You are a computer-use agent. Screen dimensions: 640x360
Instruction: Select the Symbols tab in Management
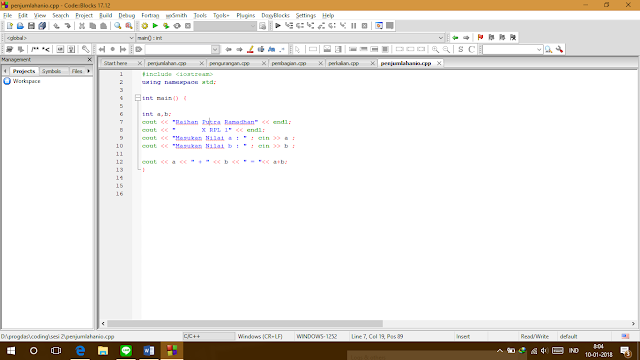(x=51, y=71)
